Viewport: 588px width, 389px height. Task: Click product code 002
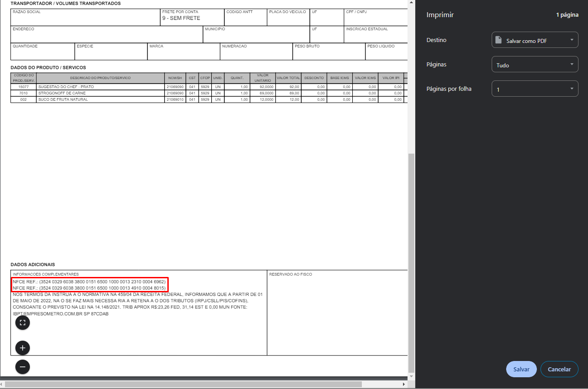24,99
